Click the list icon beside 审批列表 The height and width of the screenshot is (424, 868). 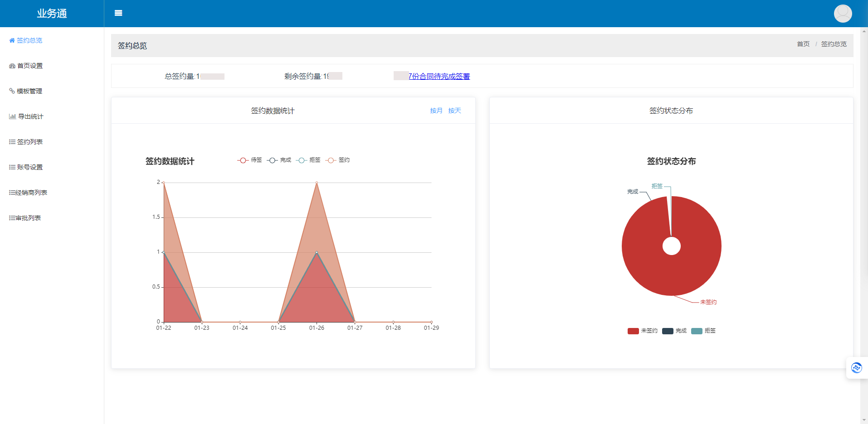tap(12, 218)
